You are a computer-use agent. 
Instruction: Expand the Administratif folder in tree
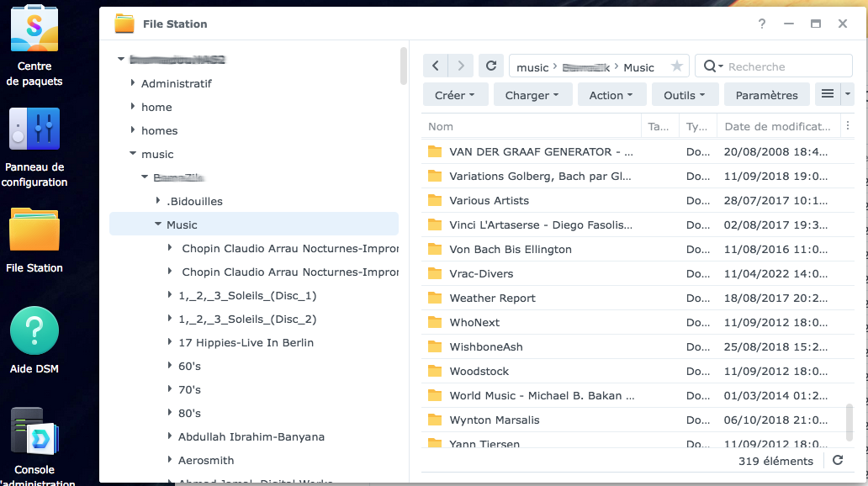[133, 83]
